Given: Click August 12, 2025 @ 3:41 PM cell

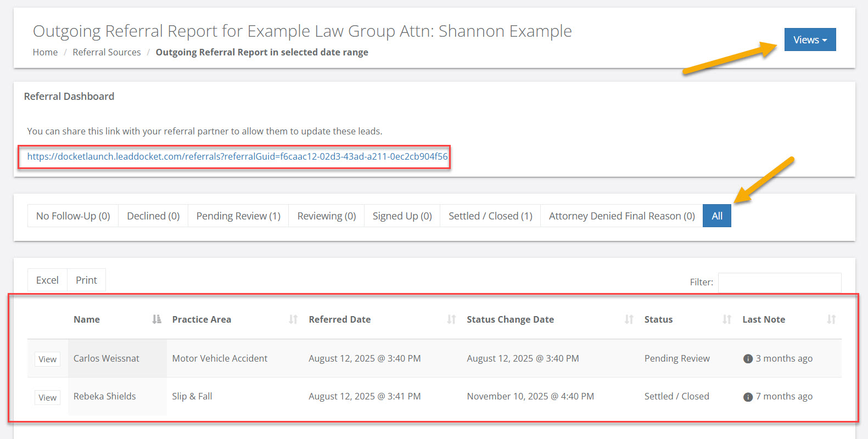Looking at the screenshot, I should [x=382, y=396].
